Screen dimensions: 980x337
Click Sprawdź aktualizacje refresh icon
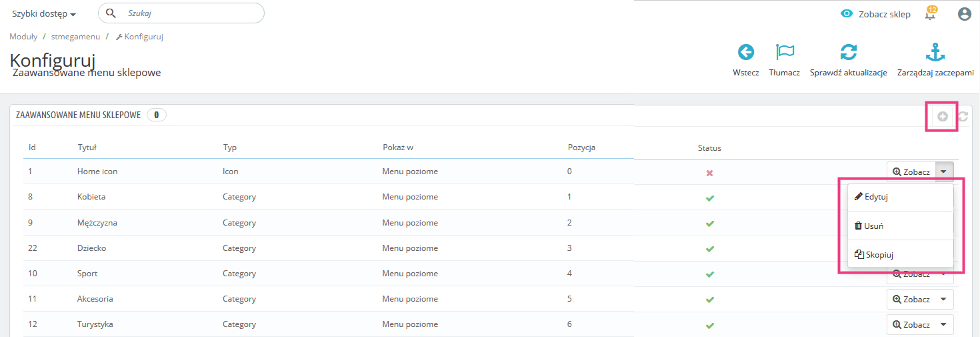[x=848, y=53]
